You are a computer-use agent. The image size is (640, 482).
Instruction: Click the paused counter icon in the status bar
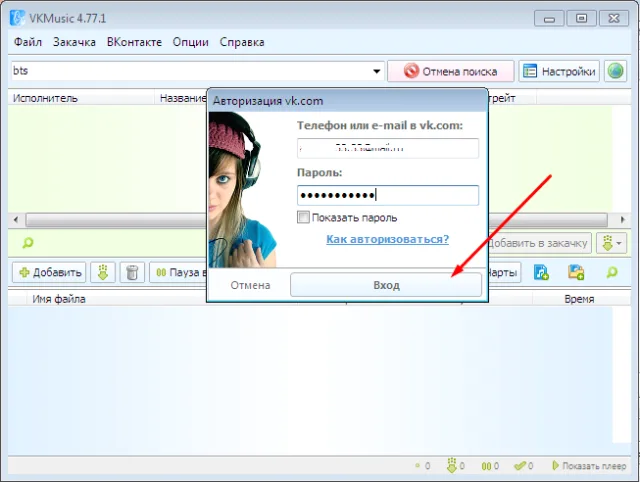click(486, 466)
